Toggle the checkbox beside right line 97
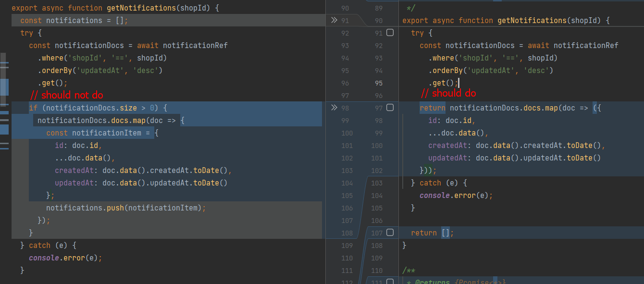This screenshot has width=644, height=284. tap(390, 108)
